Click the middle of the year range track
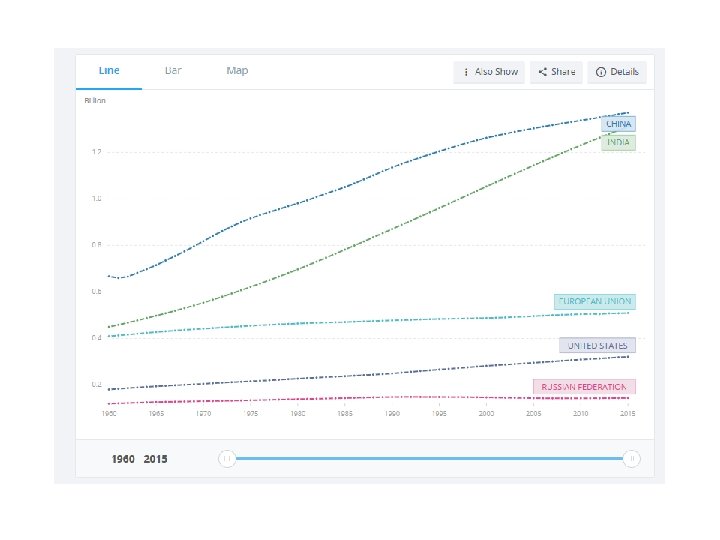Image resolution: width=720 pixels, height=540 pixels. [x=429, y=458]
